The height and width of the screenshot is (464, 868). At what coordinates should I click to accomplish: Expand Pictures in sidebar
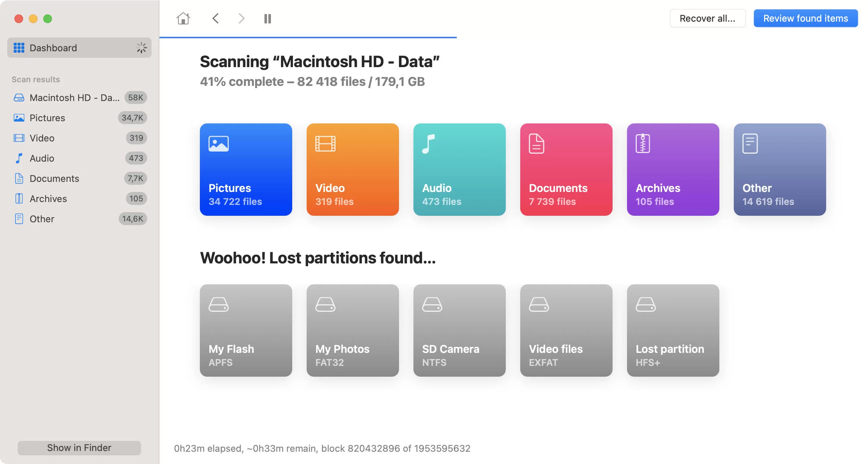click(x=47, y=118)
